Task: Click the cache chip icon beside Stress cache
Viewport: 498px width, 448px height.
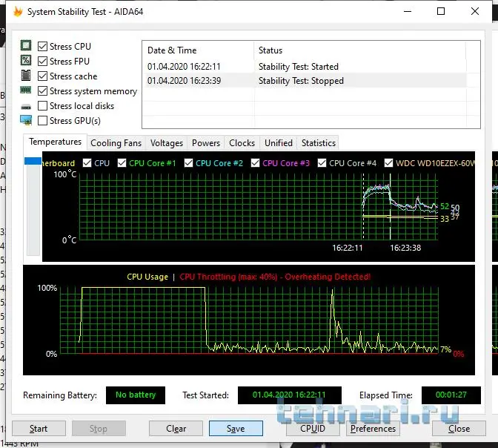Action: coord(26,76)
